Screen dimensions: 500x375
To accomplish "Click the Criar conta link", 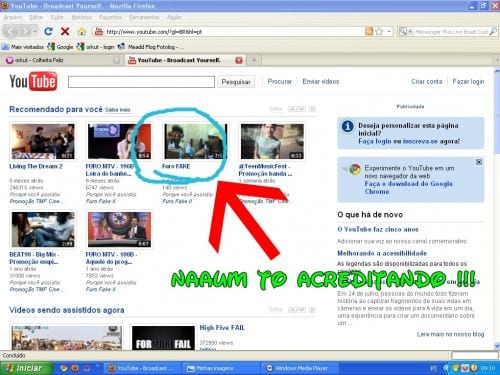I will pos(426,81).
